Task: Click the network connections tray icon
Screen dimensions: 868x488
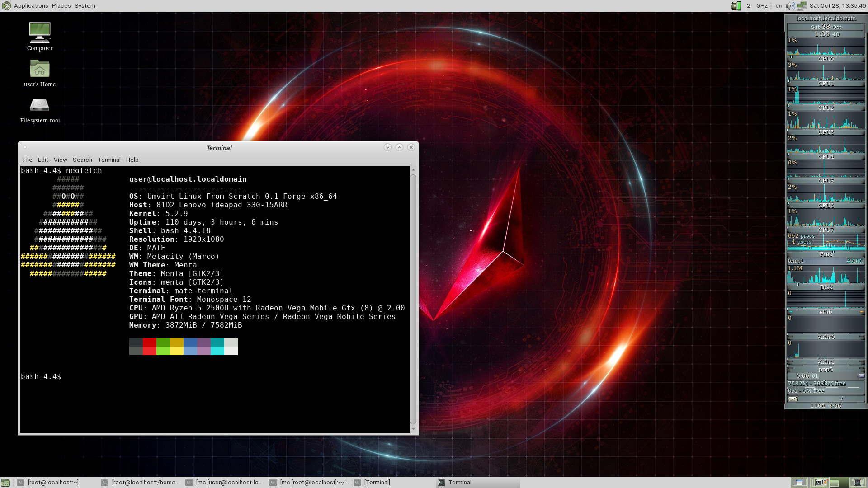Action: click(x=802, y=6)
